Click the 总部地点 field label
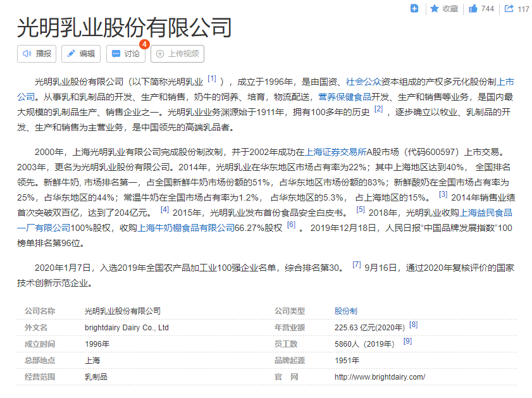 click(40, 360)
